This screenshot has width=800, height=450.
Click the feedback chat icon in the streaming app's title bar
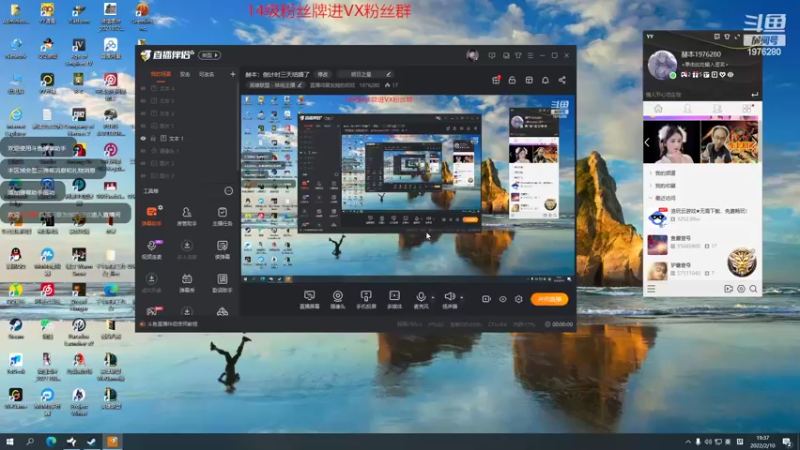pyautogui.click(x=491, y=55)
